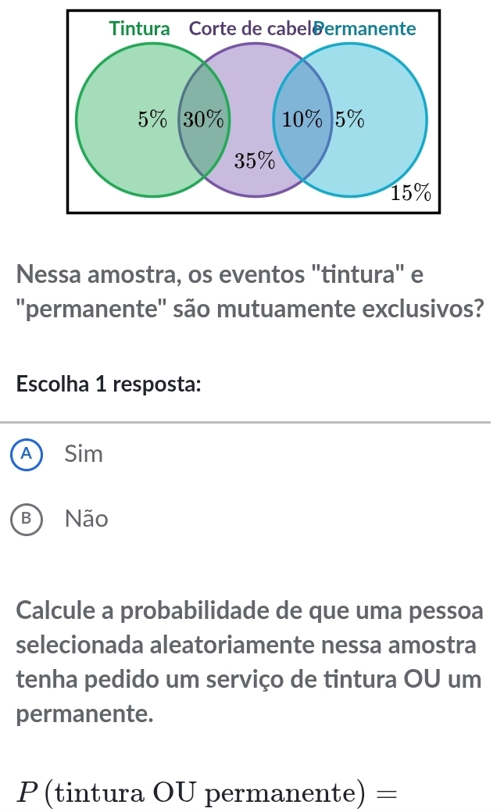Click the 15% label outside the circles

tap(412, 192)
